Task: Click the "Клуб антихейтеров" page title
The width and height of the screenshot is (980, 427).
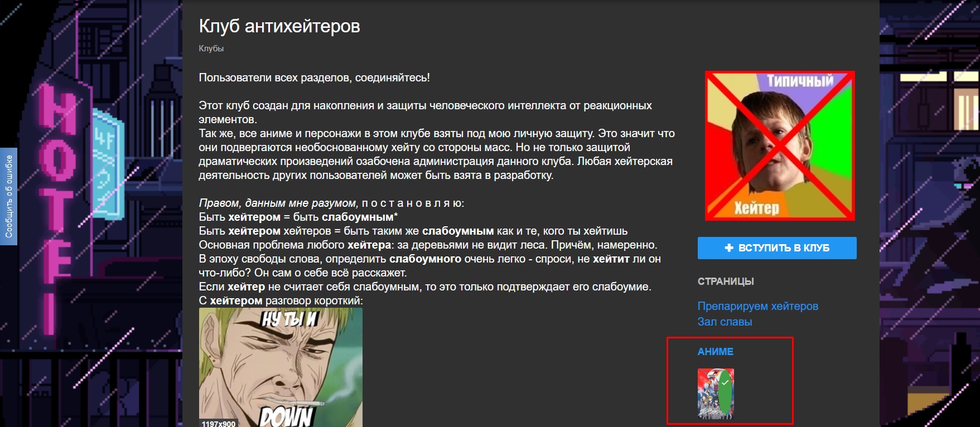Action: 279,26
